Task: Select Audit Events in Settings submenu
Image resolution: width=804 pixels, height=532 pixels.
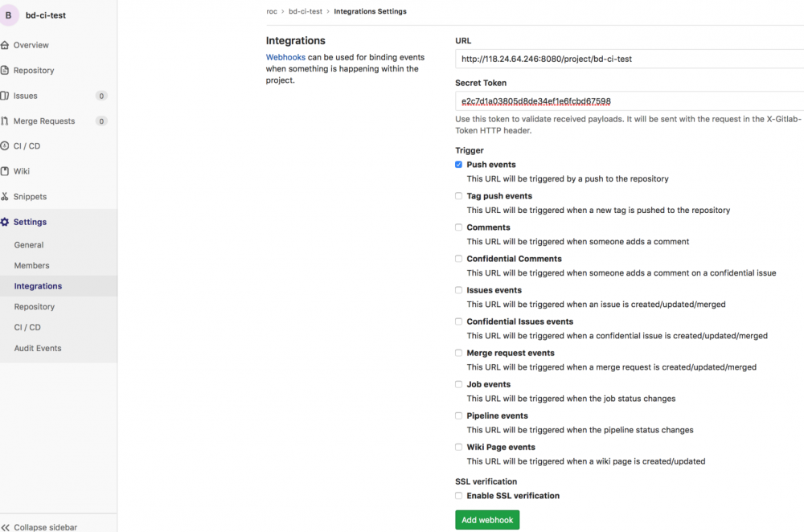Action: click(37, 348)
